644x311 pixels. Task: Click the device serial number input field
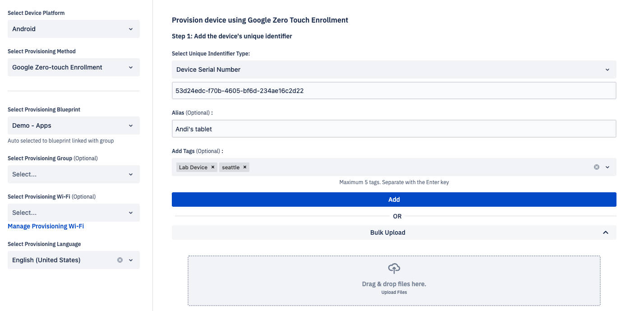(x=394, y=91)
